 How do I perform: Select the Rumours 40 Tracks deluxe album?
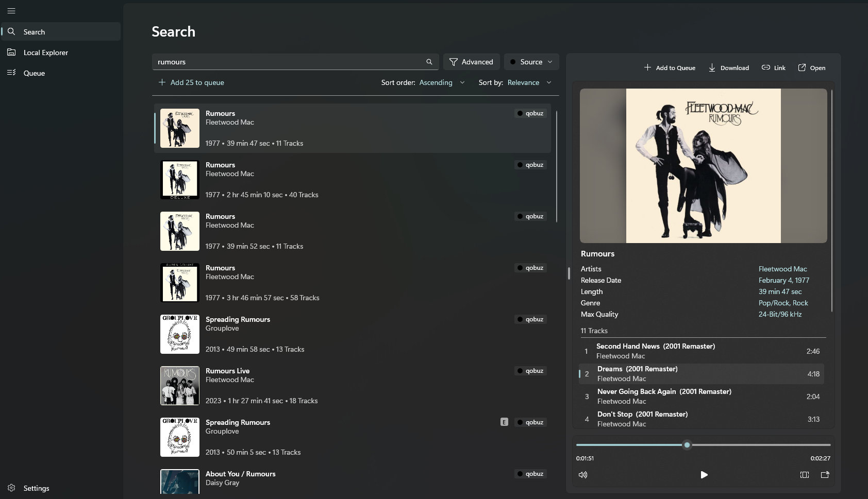click(353, 180)
